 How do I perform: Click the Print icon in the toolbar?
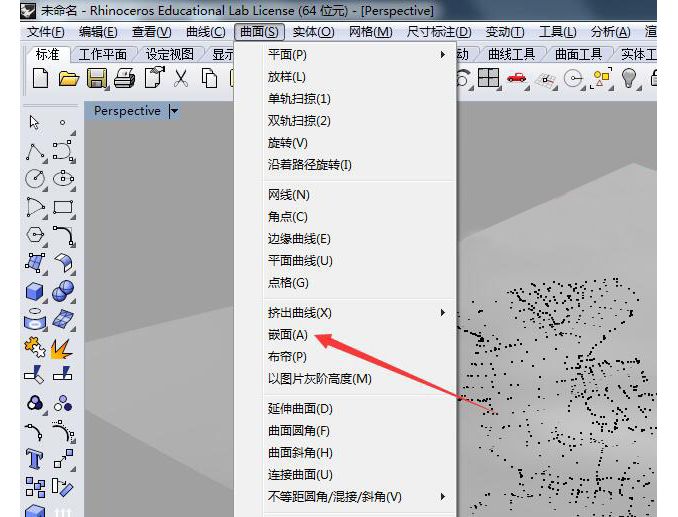(x=124, y=79)
